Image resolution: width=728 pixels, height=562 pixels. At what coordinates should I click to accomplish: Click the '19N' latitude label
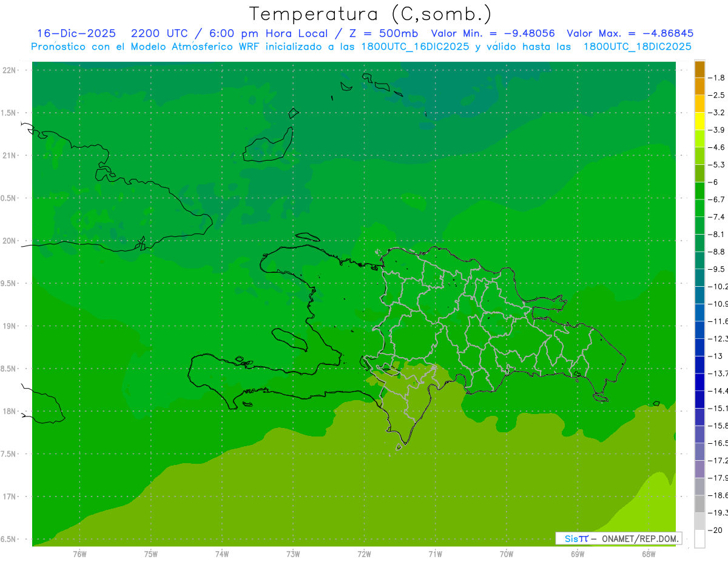pyautogui.click(x=10, y=326)
